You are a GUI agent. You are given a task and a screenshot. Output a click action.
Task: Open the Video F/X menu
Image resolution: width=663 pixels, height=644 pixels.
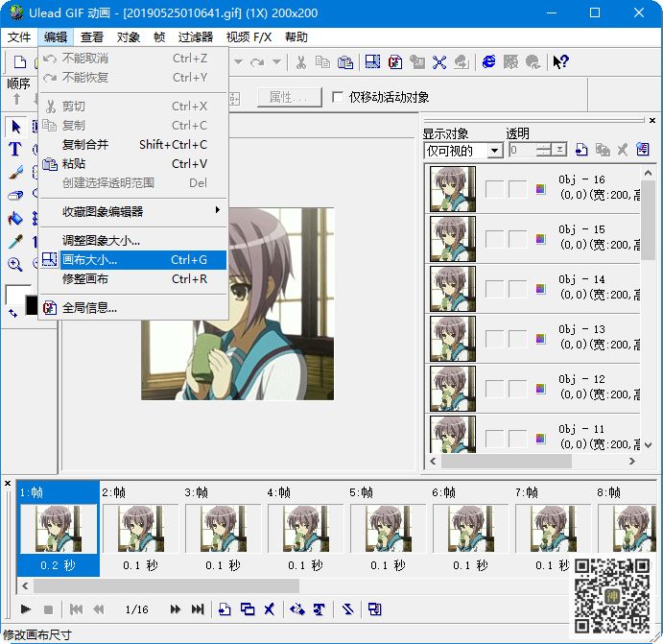tap(249, 37)
